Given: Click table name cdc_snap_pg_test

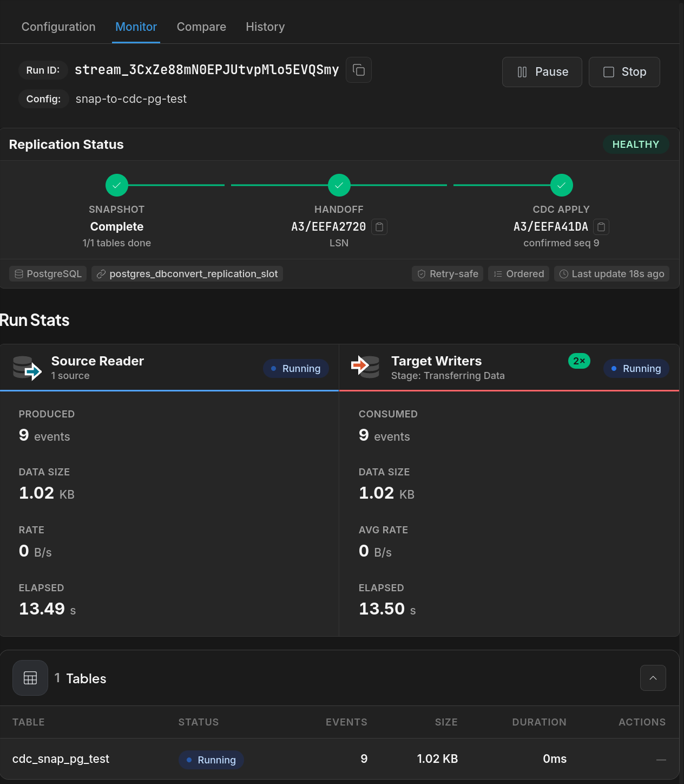Looking at the screenshot, I should (61, 759).
